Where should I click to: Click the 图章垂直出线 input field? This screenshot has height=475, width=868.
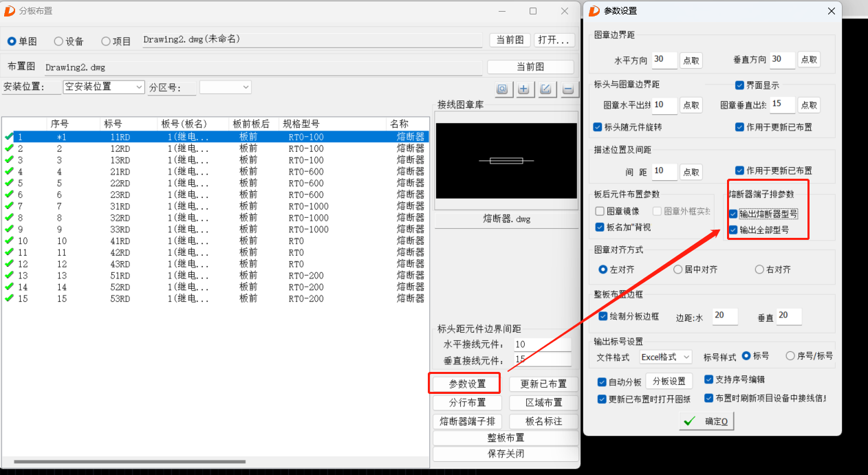[x=783, y=104]
